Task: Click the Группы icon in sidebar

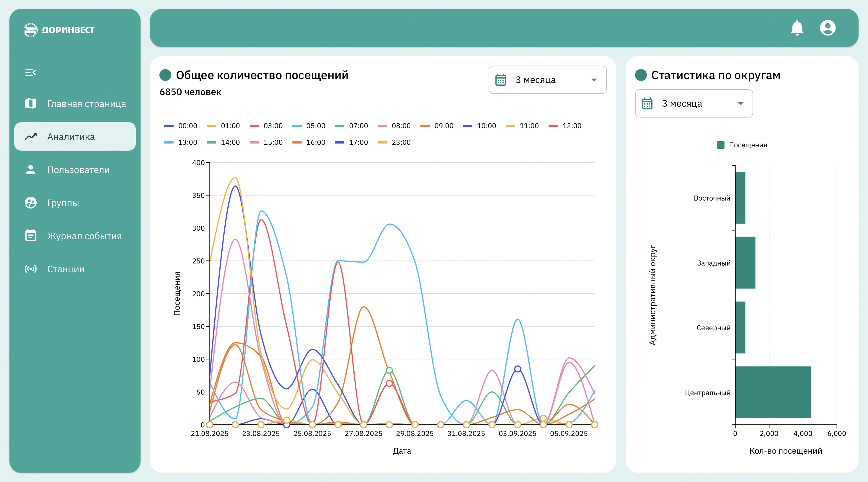Action: click(x=31, y=203)
